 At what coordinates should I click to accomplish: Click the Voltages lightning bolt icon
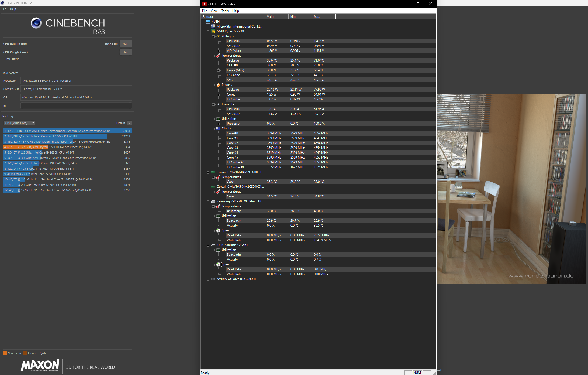click(x=218, y=36)
